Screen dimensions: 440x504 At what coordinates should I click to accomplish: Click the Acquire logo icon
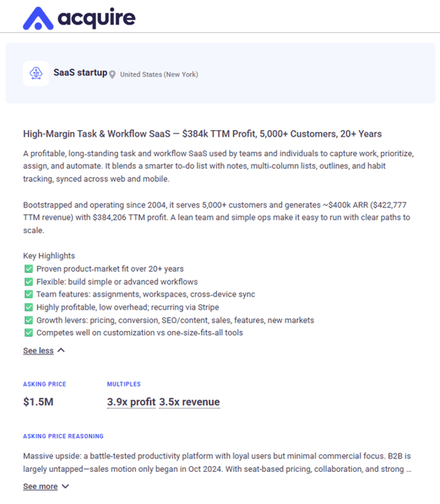37,17
